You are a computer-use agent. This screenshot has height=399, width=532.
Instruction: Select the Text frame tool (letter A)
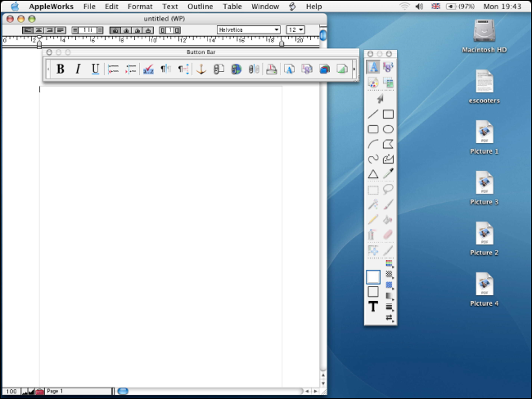373,67
